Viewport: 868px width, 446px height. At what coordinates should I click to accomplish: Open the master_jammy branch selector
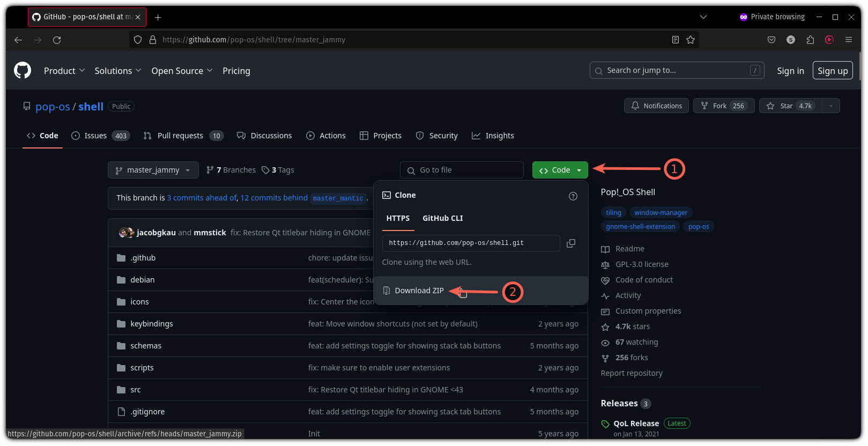pos(153,170)
